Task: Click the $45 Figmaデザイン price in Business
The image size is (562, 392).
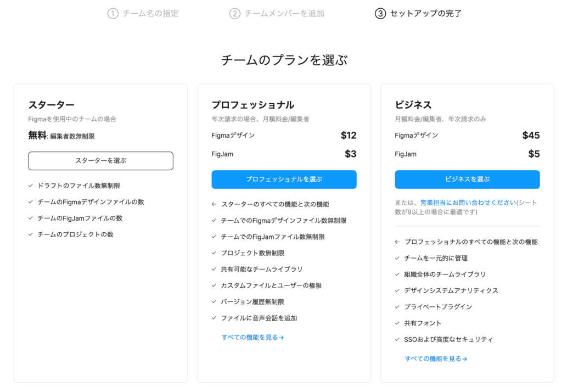Action: tap(531, 136)
